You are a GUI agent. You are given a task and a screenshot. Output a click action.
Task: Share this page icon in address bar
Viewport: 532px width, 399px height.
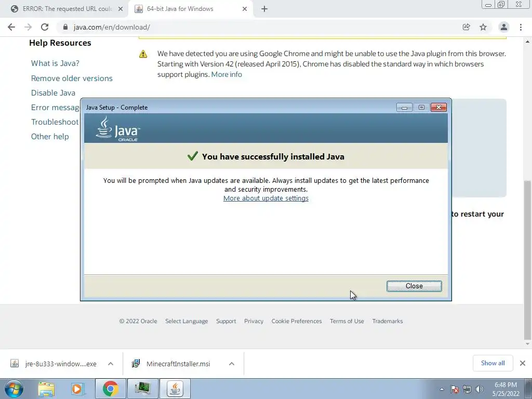[466, 27]
